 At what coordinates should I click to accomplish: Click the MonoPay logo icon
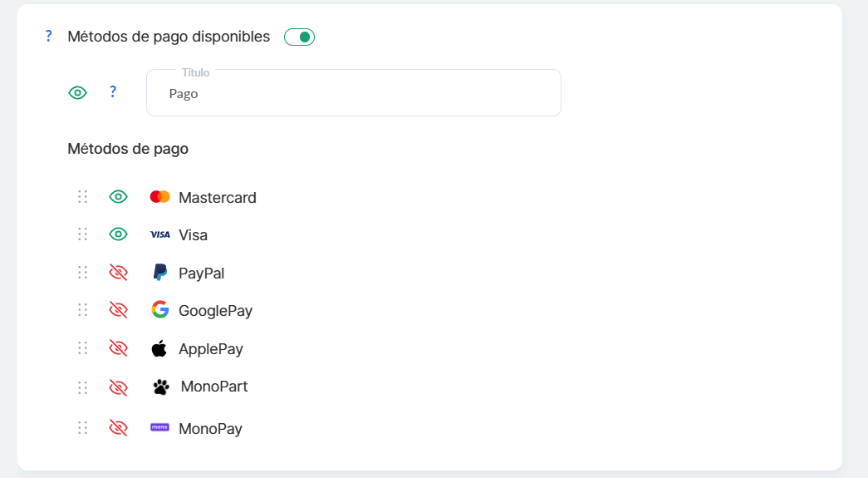pos(159,427)
